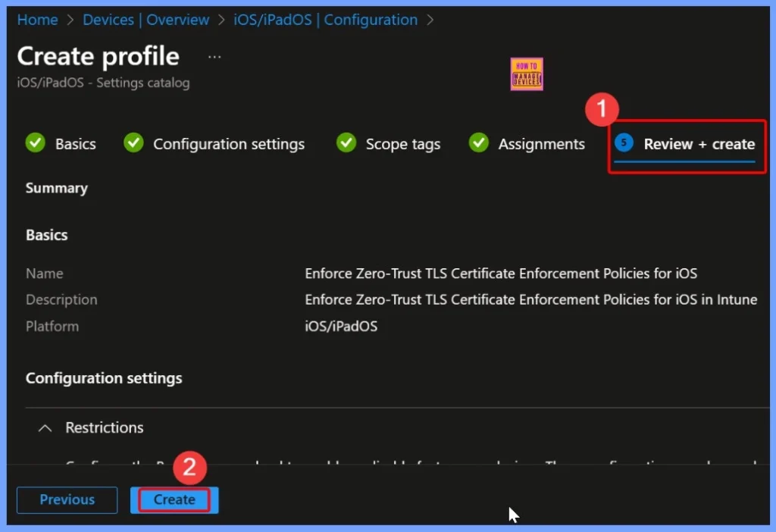The height and width of the screenshot is (532, 776).
Task: Click the blue step 5 badge
Action: click(x=623, y=143)
